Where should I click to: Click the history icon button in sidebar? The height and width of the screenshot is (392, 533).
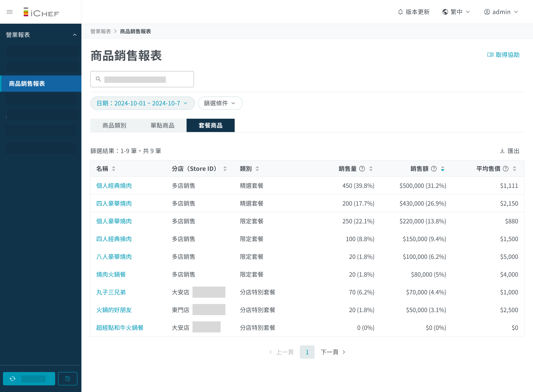[x=68, y=379]
